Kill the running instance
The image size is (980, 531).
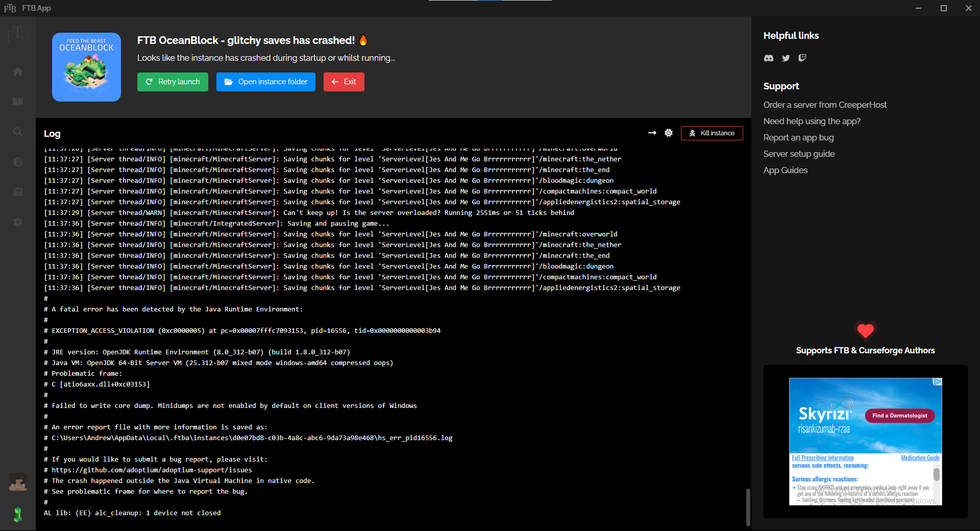pyautogui.click(x=712, y=133)
